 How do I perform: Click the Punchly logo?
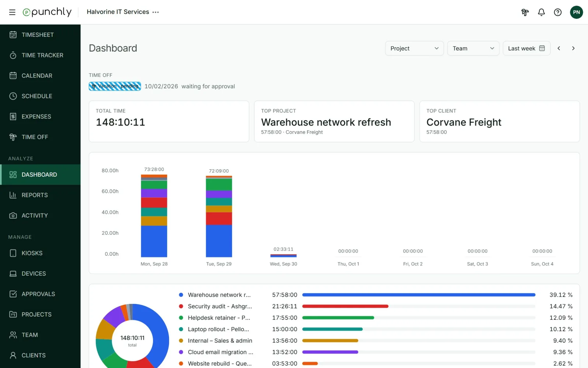point(47,12)
